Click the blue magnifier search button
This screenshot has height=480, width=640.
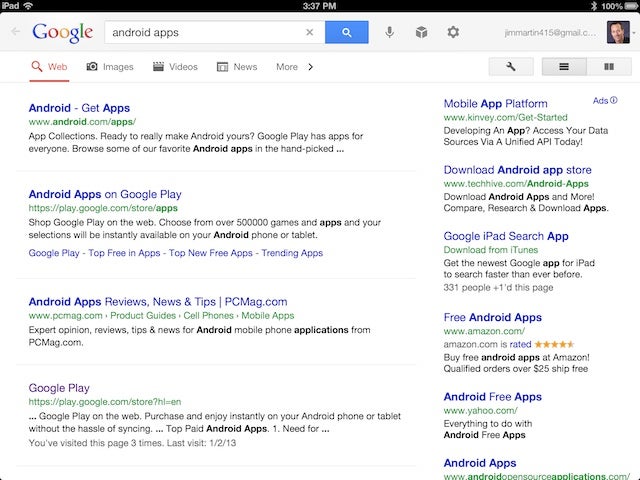tap(347, 32)
